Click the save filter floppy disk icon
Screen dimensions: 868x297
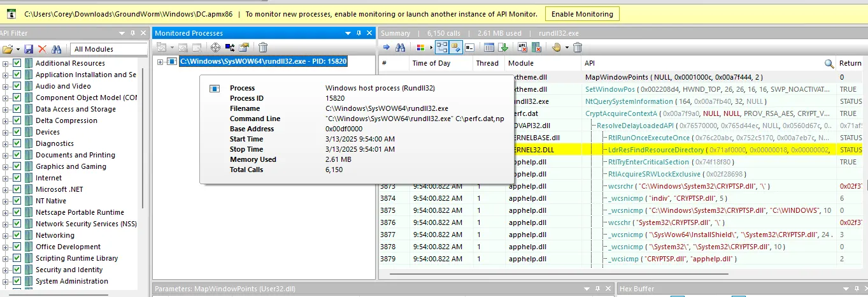pos(29,49)
